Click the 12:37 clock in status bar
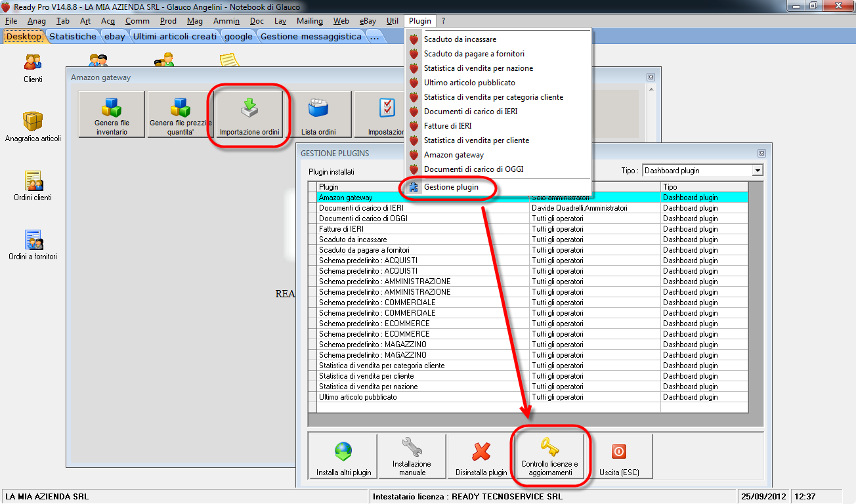Viewport: 856px width, 504px height. tap(806, 496)
